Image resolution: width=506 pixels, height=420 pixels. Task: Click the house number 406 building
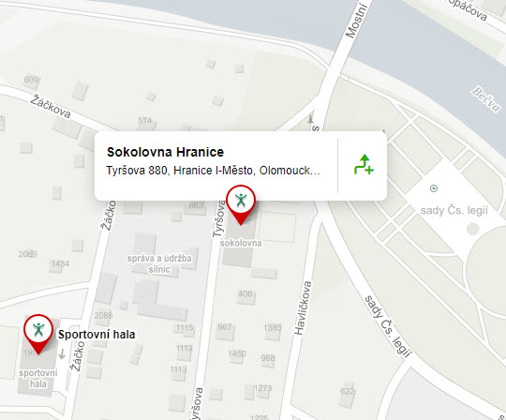(x=246, y=293)
